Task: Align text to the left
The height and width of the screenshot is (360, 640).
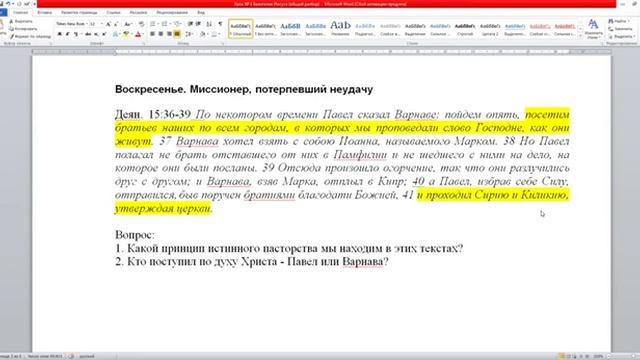Action: click(152, 34)
